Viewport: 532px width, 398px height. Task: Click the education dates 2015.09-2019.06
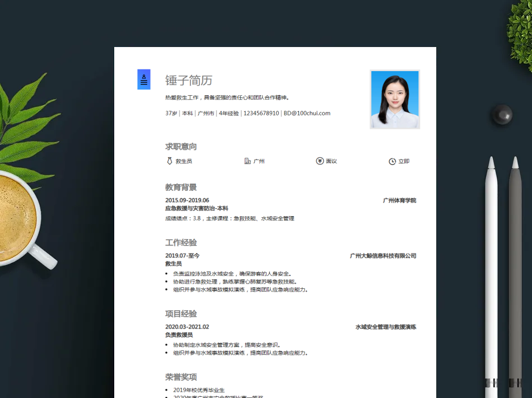(x=187, y=200)
